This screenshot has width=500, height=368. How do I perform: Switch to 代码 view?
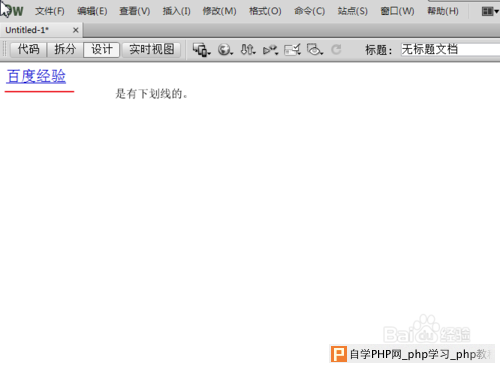[29, 50]
